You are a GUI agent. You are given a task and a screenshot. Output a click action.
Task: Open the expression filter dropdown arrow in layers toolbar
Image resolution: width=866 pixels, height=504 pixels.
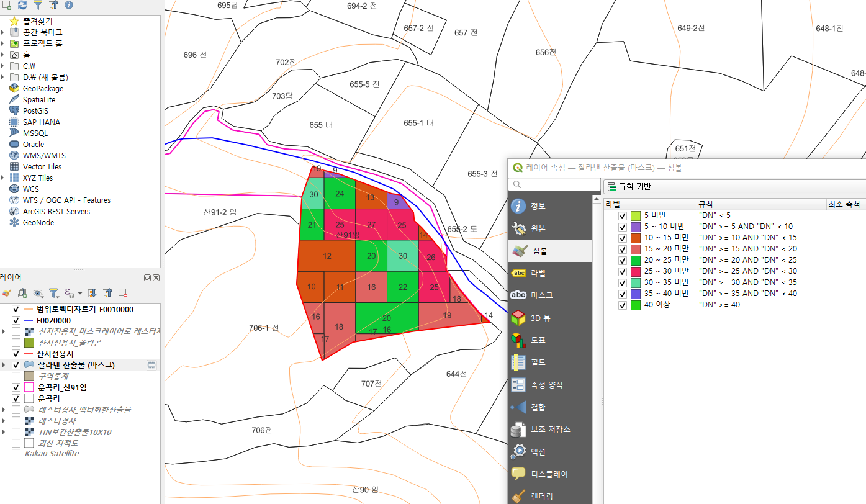point(80,292)
